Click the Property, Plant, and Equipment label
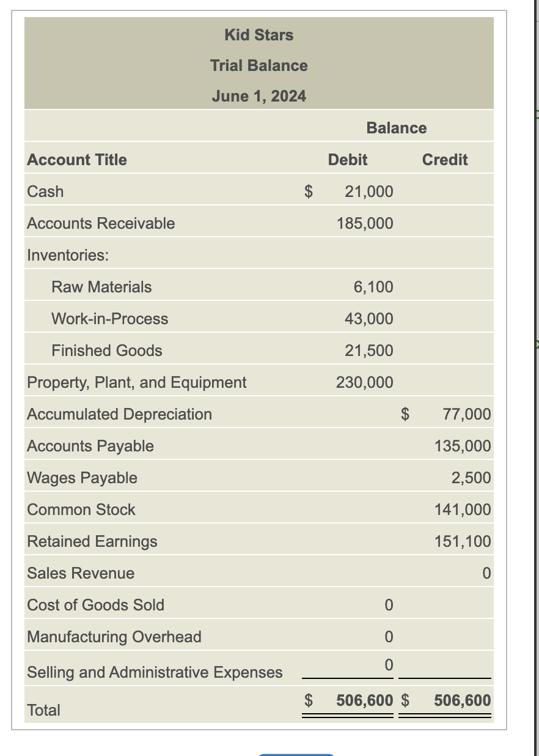The image size is (539, 756). point(136,382)
